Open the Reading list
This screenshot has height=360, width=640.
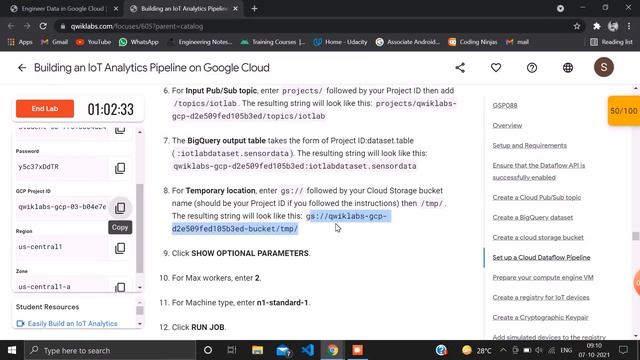[611, 42]
